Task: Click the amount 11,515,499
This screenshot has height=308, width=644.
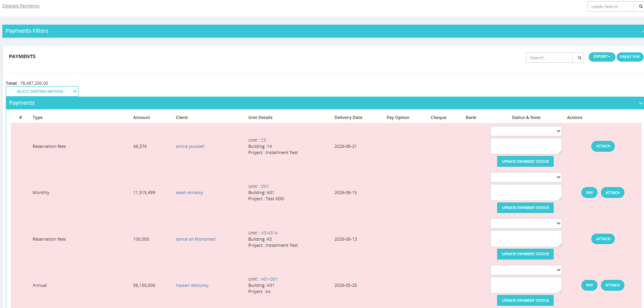Action: (144, 192)
